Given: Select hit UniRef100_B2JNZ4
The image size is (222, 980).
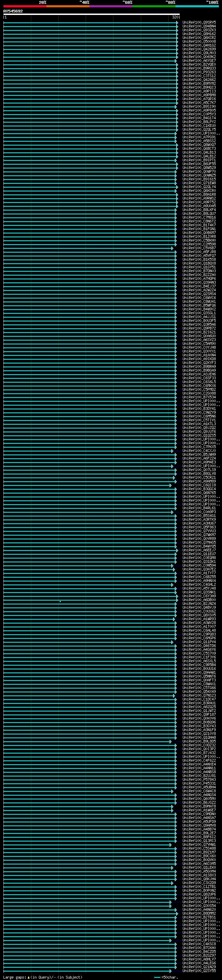Looking at the screenshot, I should pos(199,604).
